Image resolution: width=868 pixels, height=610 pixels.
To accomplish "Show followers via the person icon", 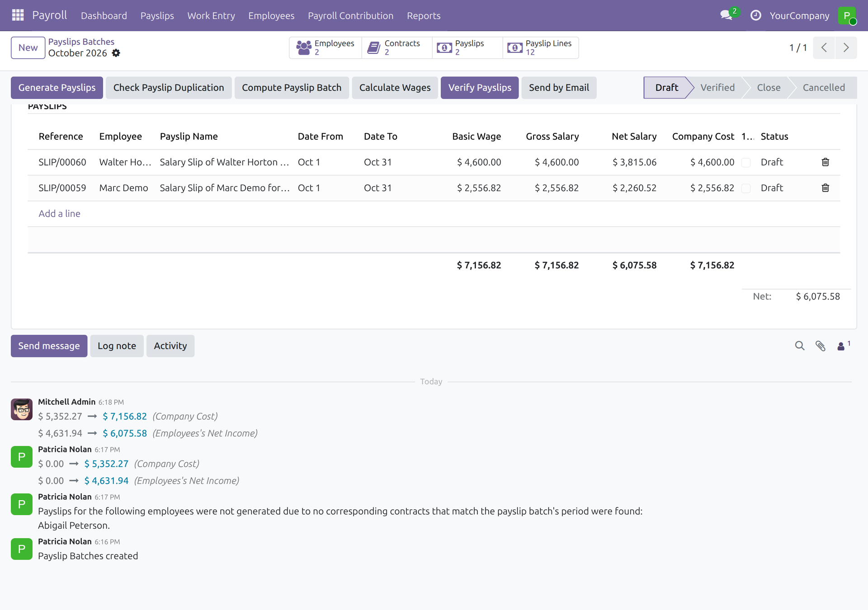I will coord(843,346).
